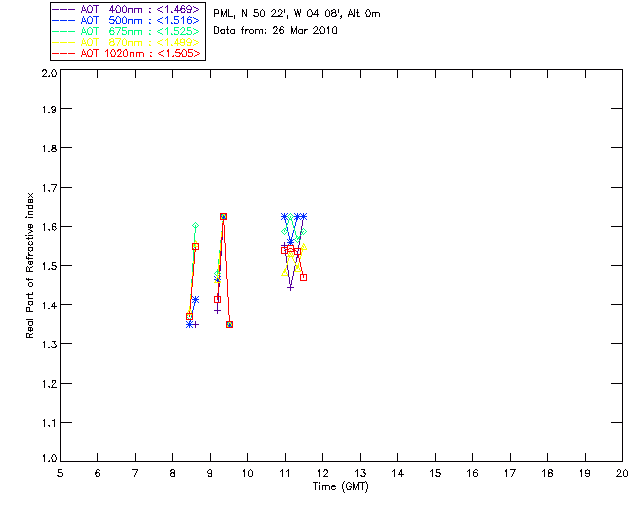Click the x-axis tick label 6
Screen dimensions: 640x512
click(x=98, y=473)
